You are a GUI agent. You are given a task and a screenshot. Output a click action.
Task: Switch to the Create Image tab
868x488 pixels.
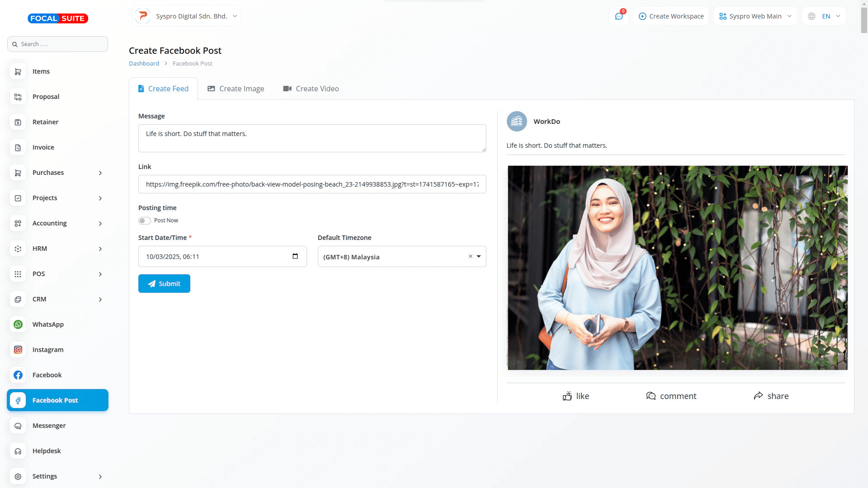pyautogui.click(x=236, y=89)
